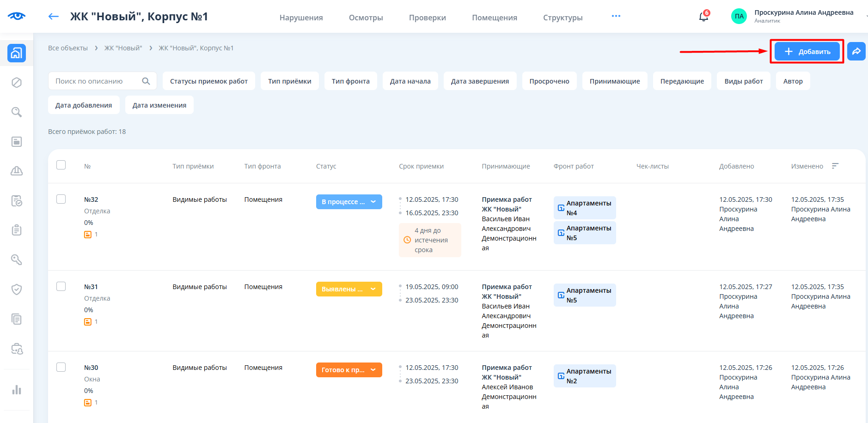Open the prohibited circle sidebar icon
This screenshot has width=868, height=423.
click(17, 83)
